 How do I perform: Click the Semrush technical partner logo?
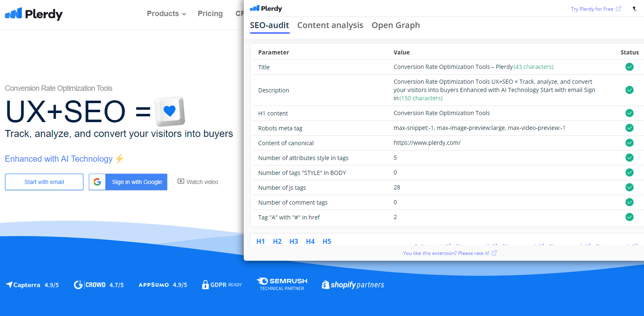click(x=282, y=284)
